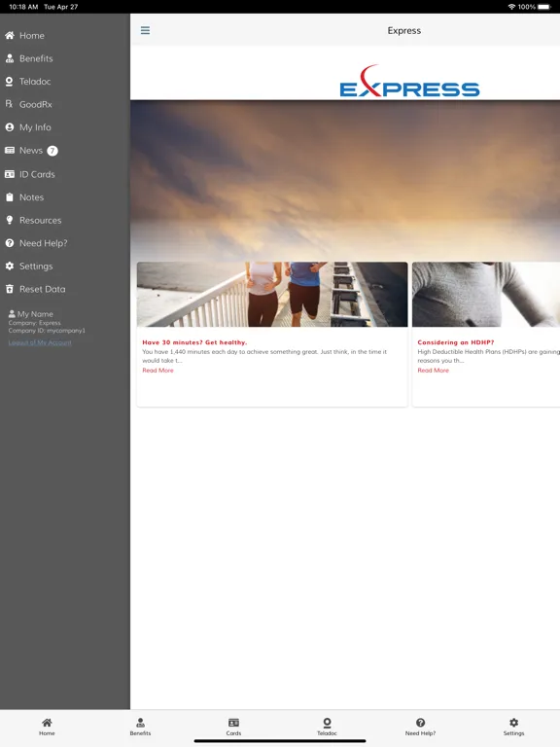
Task: Tap the Benefits icon in bottom bar
Action: click(x=140, y=723)
